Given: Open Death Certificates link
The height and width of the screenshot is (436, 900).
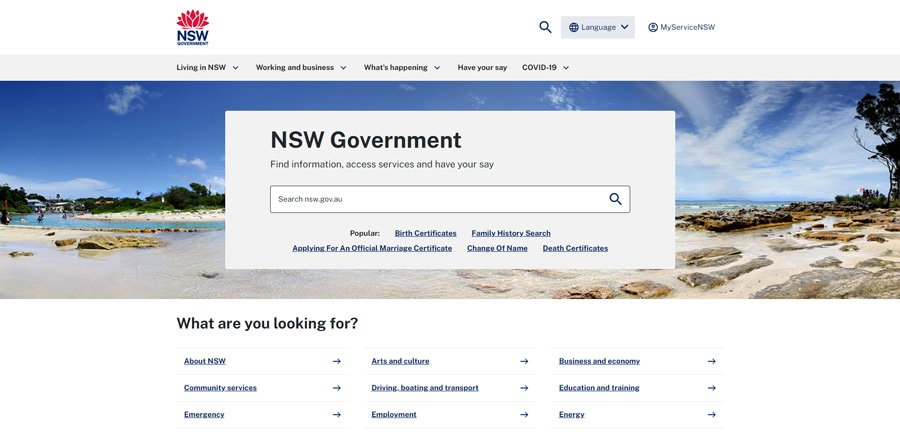Looking at the screenshot, I should click(575, 248).
